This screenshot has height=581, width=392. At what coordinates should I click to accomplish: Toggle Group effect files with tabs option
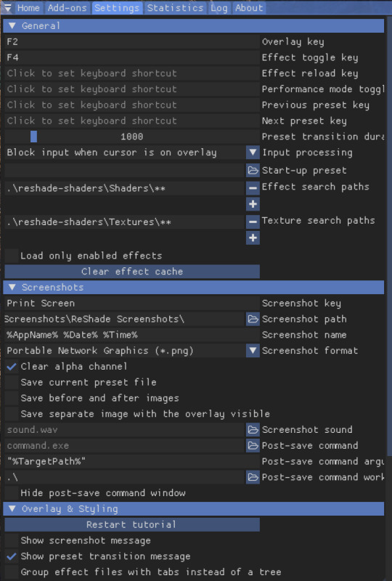coord(12,572)
